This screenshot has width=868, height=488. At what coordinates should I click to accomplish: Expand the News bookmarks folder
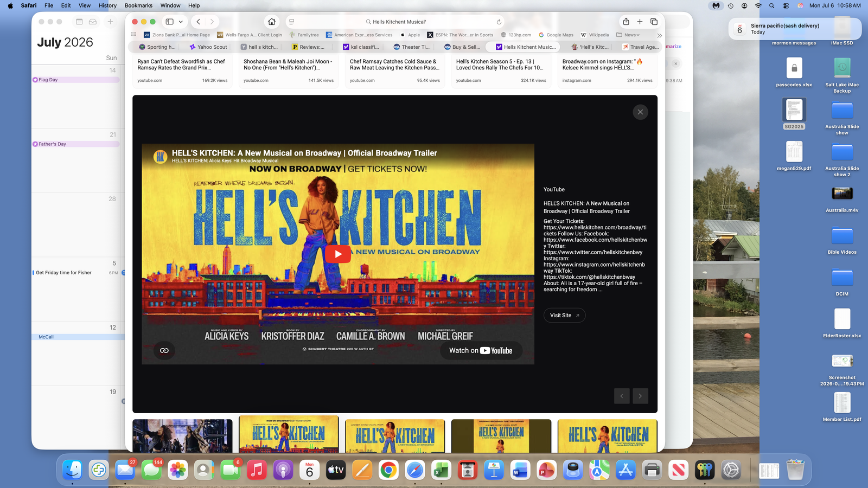[628, 35]
